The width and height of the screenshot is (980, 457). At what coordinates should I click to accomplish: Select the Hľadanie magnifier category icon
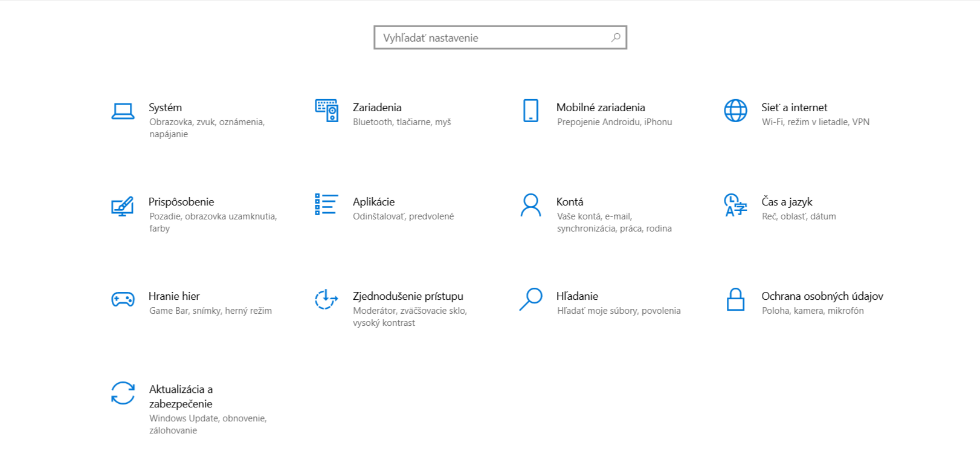[x=530, y=299]
